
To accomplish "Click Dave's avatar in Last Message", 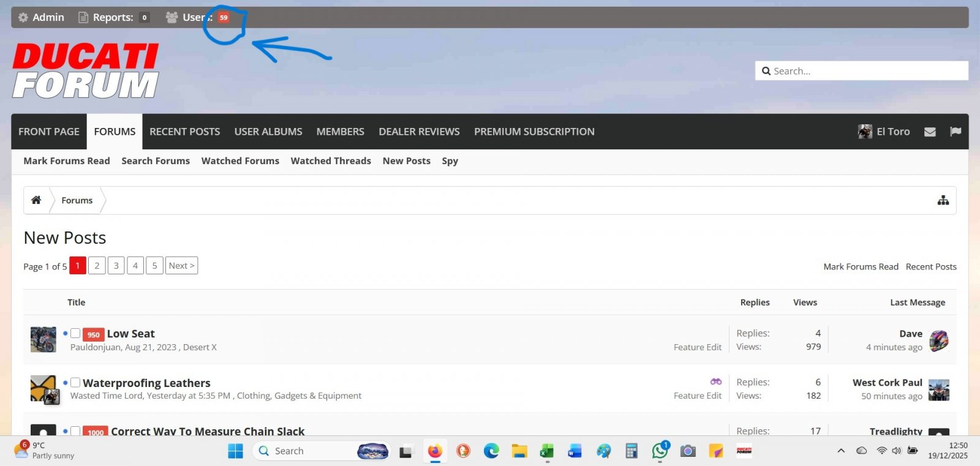I will pos(938,340).
